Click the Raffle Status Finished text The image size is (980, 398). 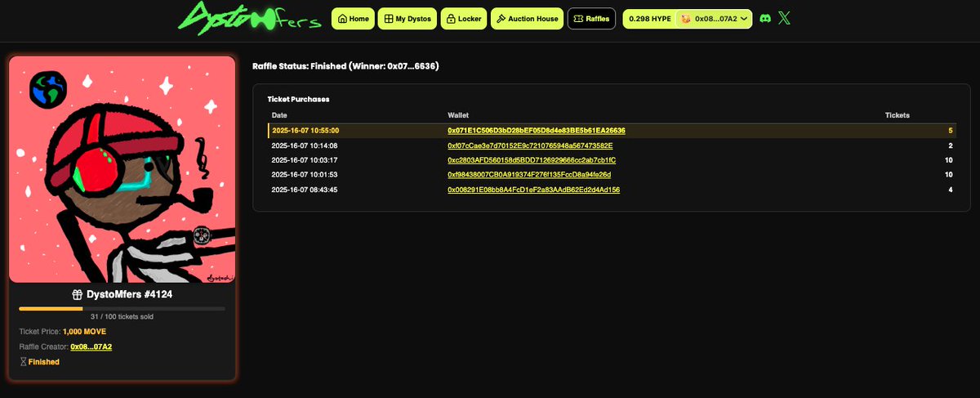click(x=346, y=65)
